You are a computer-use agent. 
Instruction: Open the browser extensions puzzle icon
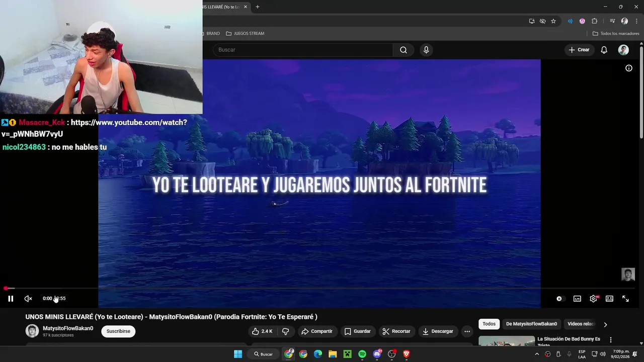point(594,21)
